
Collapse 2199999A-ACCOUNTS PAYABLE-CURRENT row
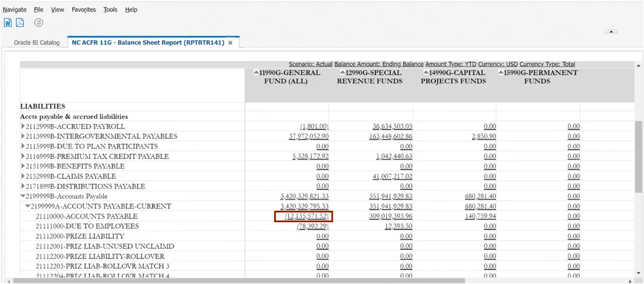click(x=28, y=206)
